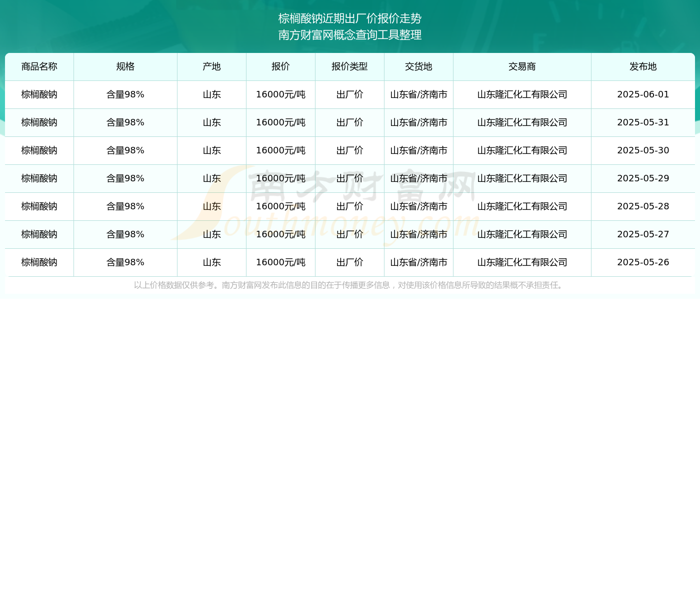This screenshot has height=602, width=700.
Task: Select the date 2025-05-29 cell
Action: click(x=643, y=178)
